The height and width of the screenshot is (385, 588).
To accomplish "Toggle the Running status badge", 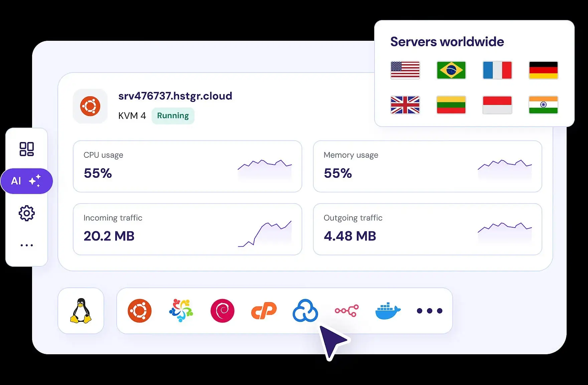I will 173,116.
